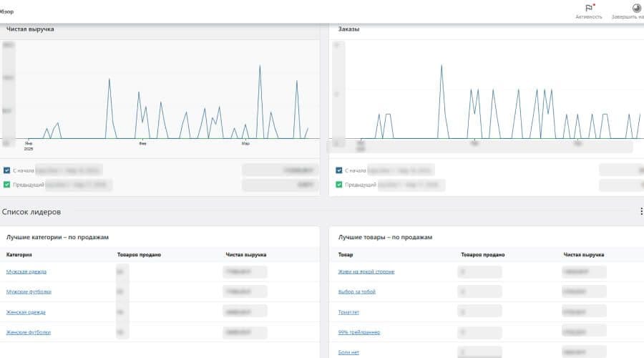This screenshot has height=358, width=644.
Task: Open the Список лидеров three-dot options menu
Action: coord(640,212)
